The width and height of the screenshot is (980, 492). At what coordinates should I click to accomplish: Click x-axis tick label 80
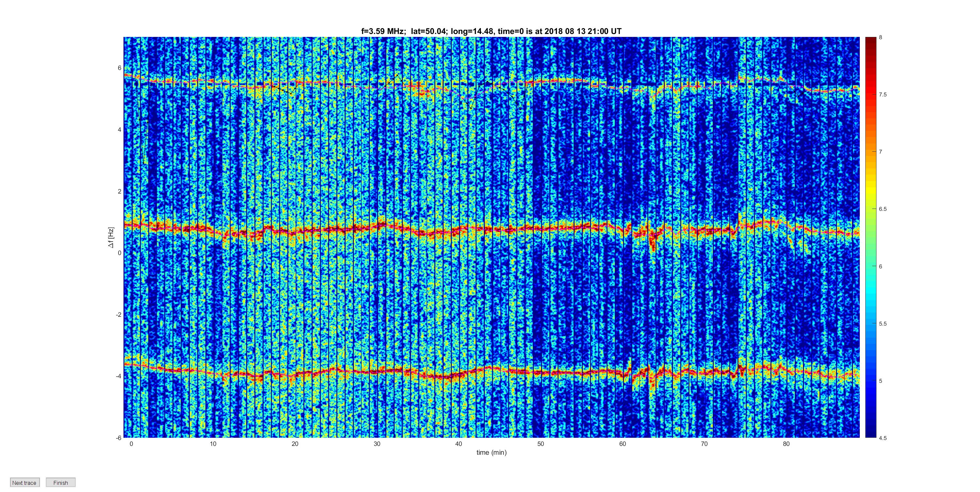tap(786, 444)
